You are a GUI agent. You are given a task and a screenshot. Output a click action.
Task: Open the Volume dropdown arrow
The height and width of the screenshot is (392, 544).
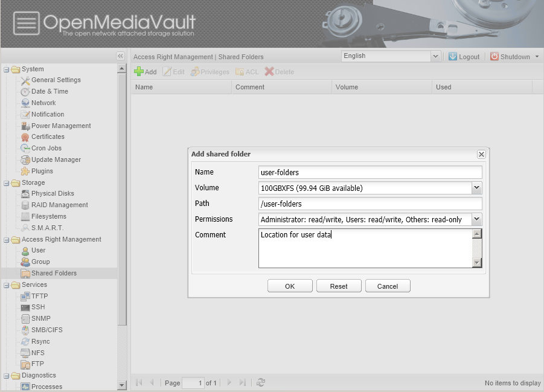(477, 188)
